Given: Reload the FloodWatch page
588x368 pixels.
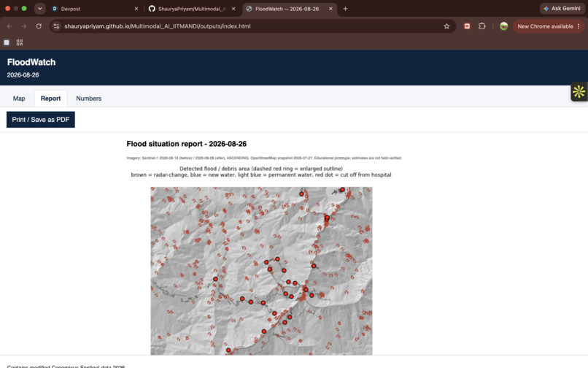Looking at the screenshot, I should [x=39, y=26].
